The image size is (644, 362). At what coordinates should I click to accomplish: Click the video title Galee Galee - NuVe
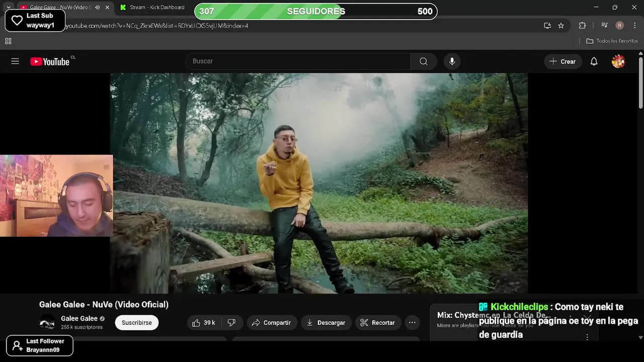click(104, 305)
